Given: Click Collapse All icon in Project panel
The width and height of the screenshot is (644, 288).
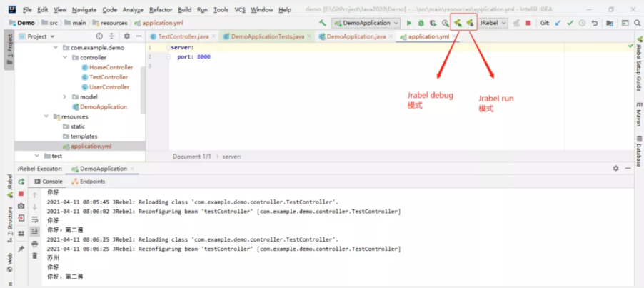Looking at the screenshot, I should 111,36.
